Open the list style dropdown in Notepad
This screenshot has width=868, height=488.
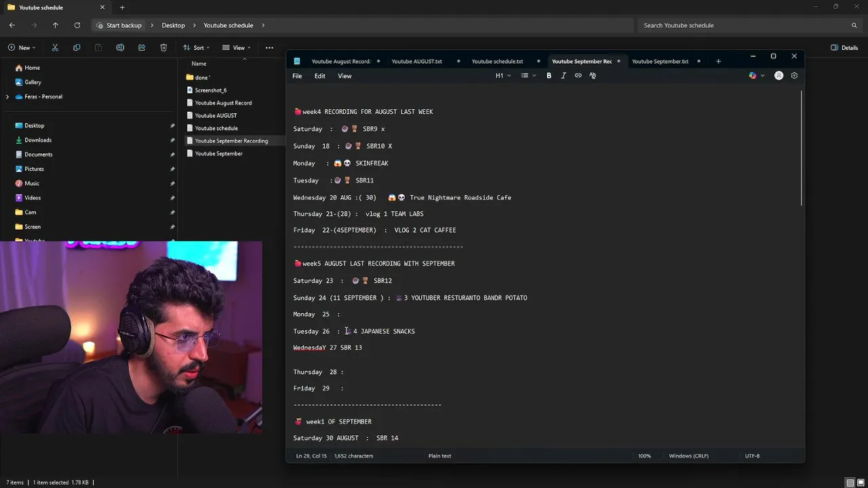point(528,76)
